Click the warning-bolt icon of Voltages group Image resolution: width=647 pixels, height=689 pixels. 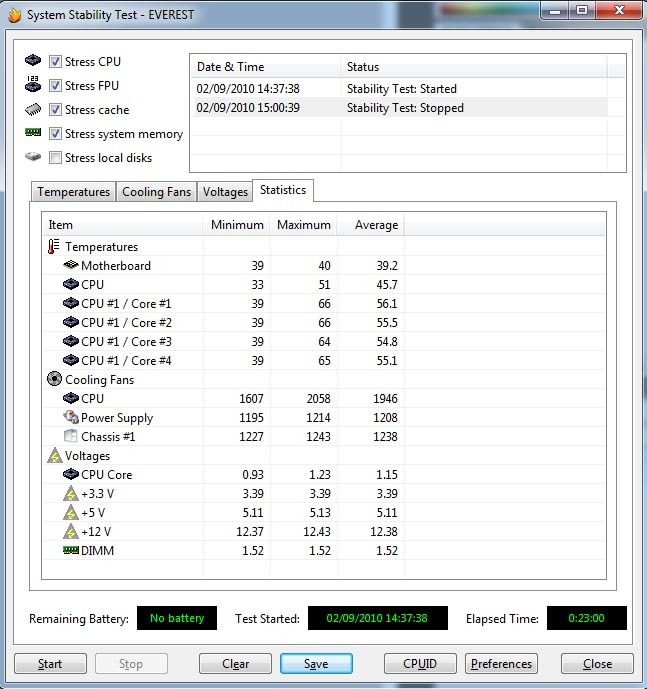pos(55,455)
